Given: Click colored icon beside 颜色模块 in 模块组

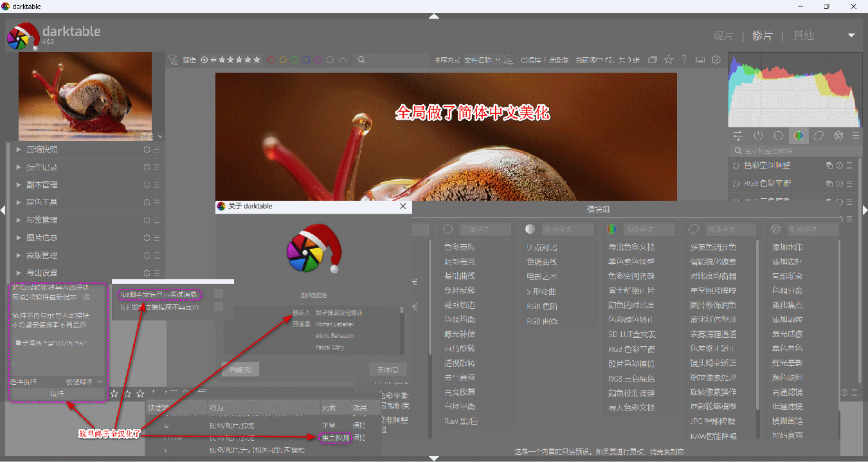Looking at the screenshot, I should [611, 229].
